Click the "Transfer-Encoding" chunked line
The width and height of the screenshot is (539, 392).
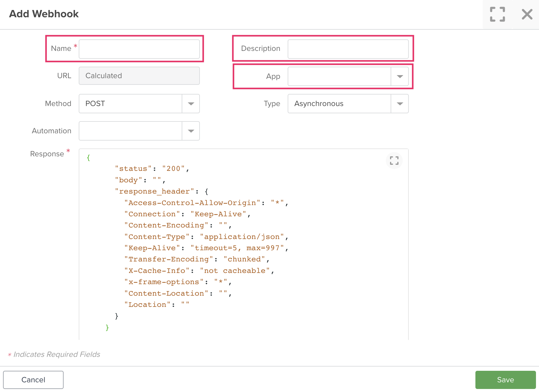(x=197, y=259)
